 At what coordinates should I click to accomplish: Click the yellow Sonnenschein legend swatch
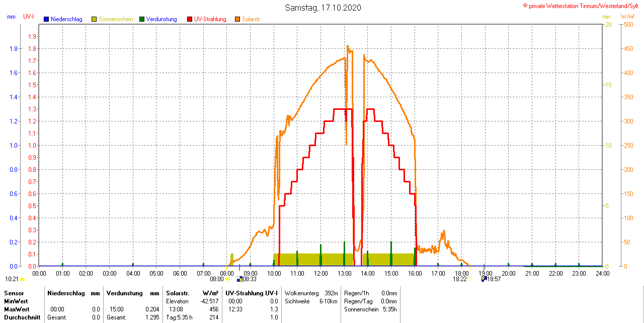coord(94,19)
